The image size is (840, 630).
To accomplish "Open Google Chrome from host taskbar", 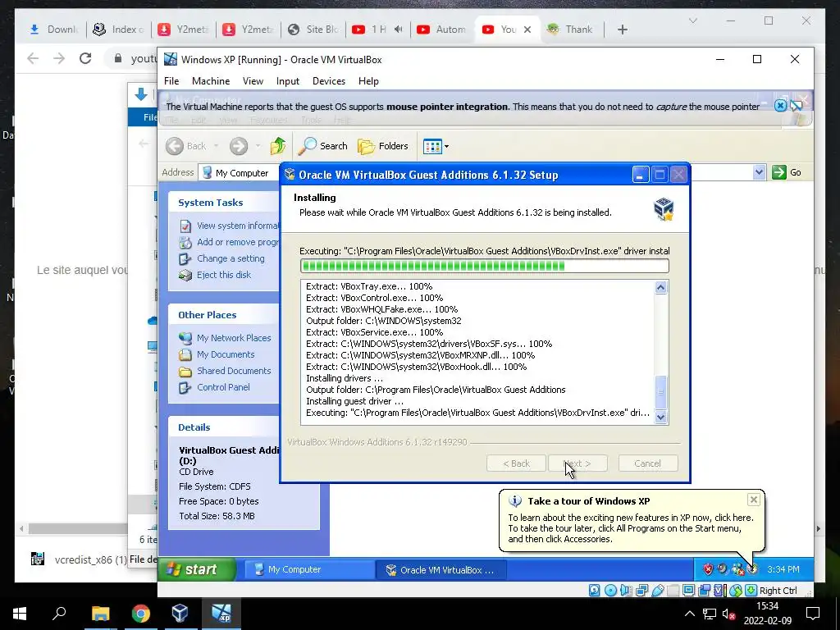I will (x=141, y=614).
